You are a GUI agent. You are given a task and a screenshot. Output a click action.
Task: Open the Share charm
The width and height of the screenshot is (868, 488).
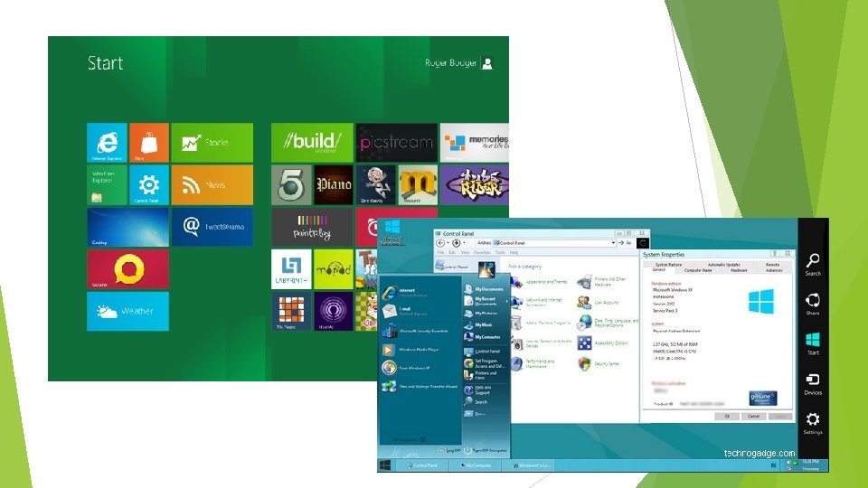click(813, 305)
